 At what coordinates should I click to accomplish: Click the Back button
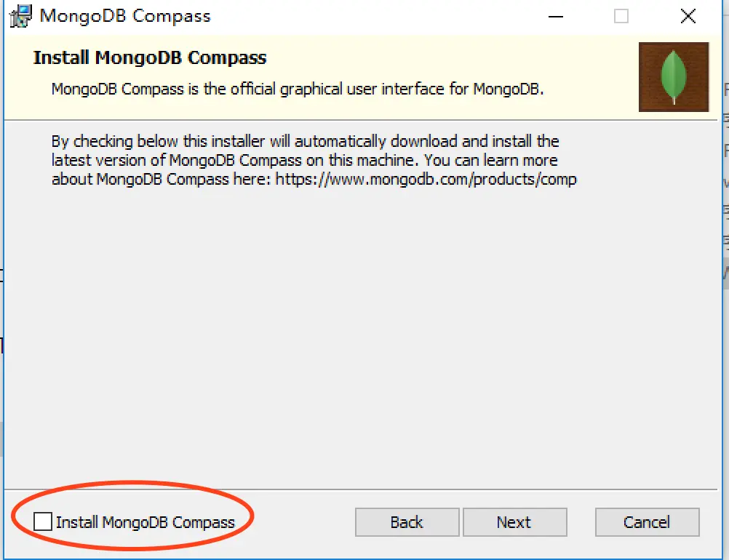(407, 522)
